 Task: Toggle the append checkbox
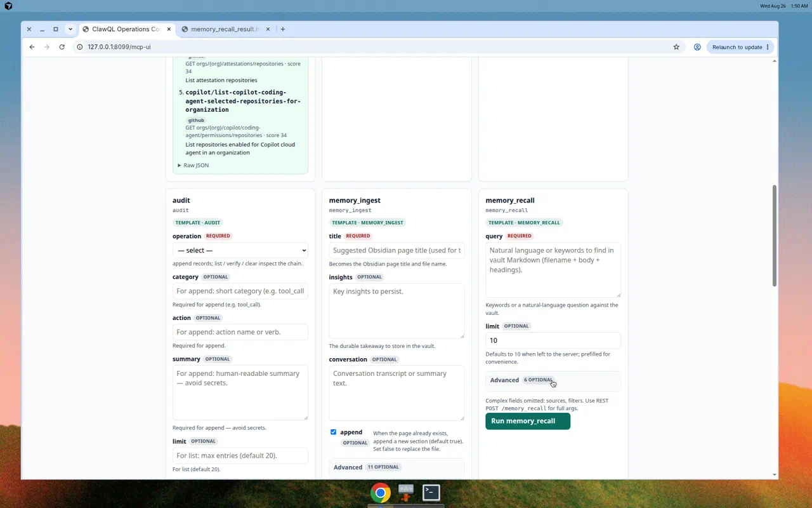(x=333, y=432)
